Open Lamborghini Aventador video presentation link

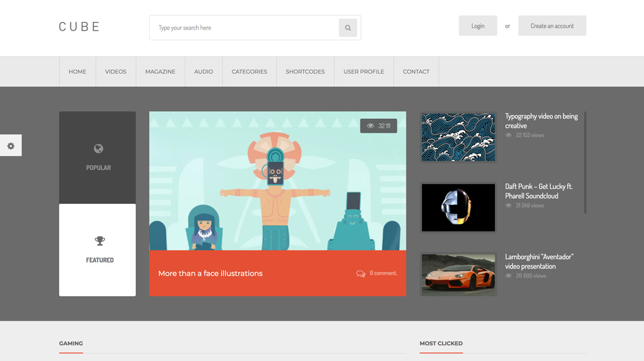[x=539, y=261]
